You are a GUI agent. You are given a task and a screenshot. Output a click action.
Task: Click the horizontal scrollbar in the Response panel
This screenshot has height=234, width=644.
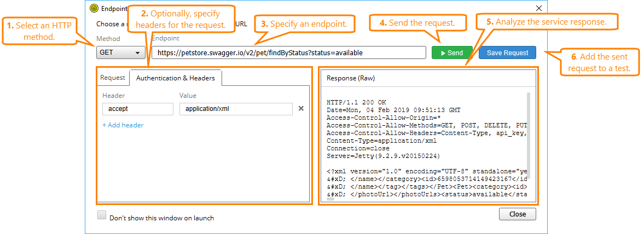click(x=330, y=198)
